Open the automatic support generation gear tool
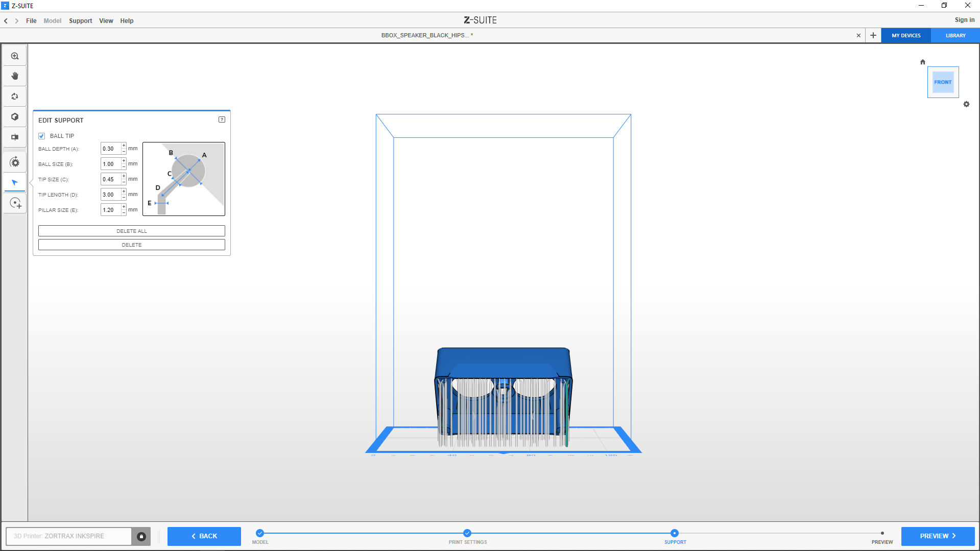The image size is (980, 551). pos(15,162)
